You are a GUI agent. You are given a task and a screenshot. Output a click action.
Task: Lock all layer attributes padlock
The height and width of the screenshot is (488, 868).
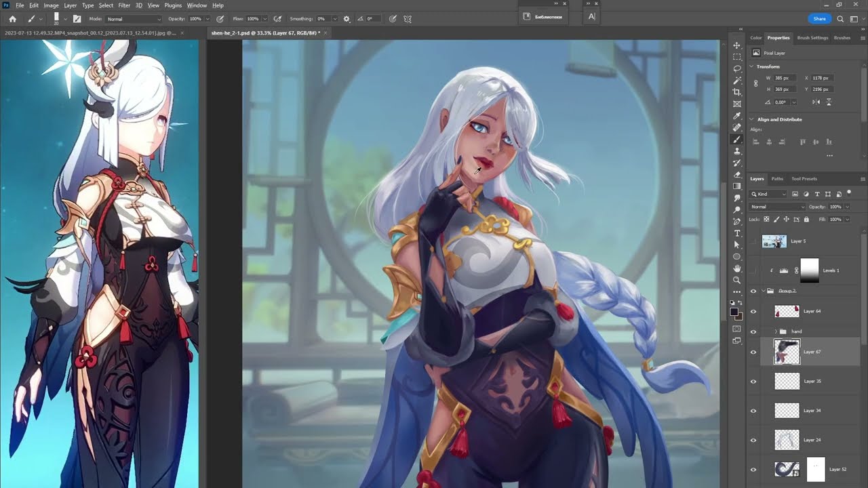coord(806,219)
